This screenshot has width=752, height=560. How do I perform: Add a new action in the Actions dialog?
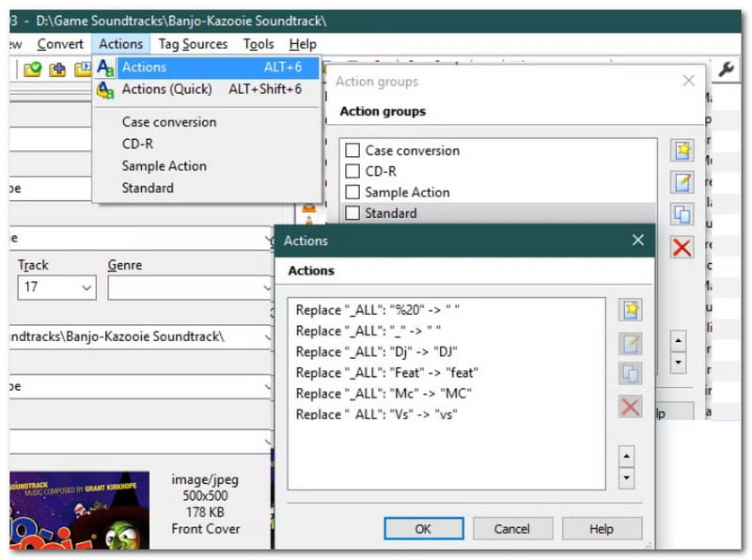(x=630, y=310)
